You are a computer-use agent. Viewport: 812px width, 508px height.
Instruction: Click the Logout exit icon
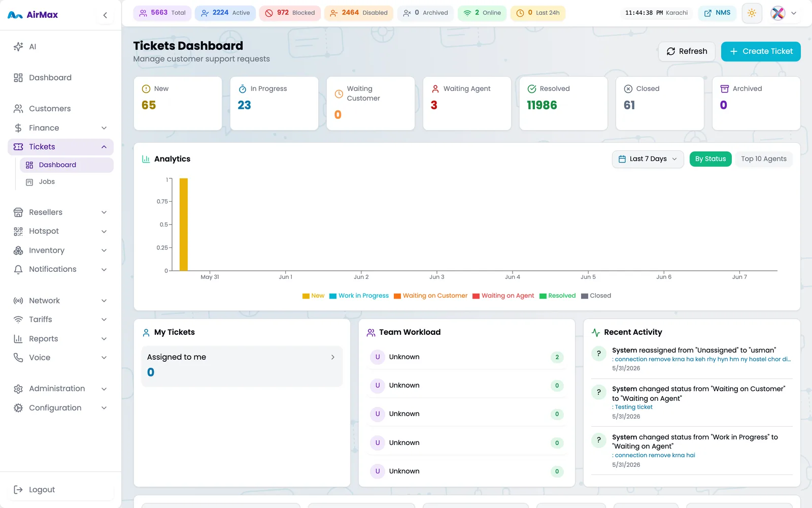tap(18, 490)
